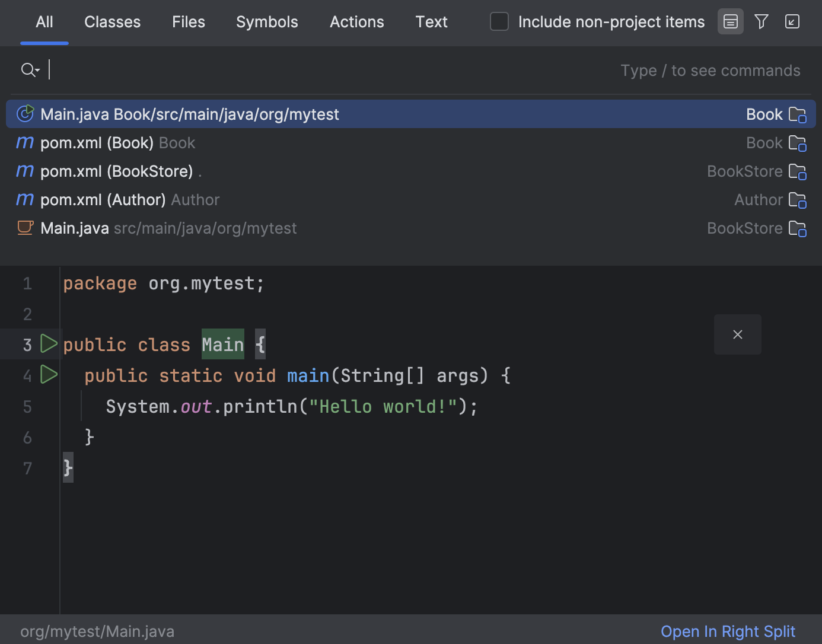Toggle the preview panel icon
The image size is (822, 644).
click(x=730, y=21)
